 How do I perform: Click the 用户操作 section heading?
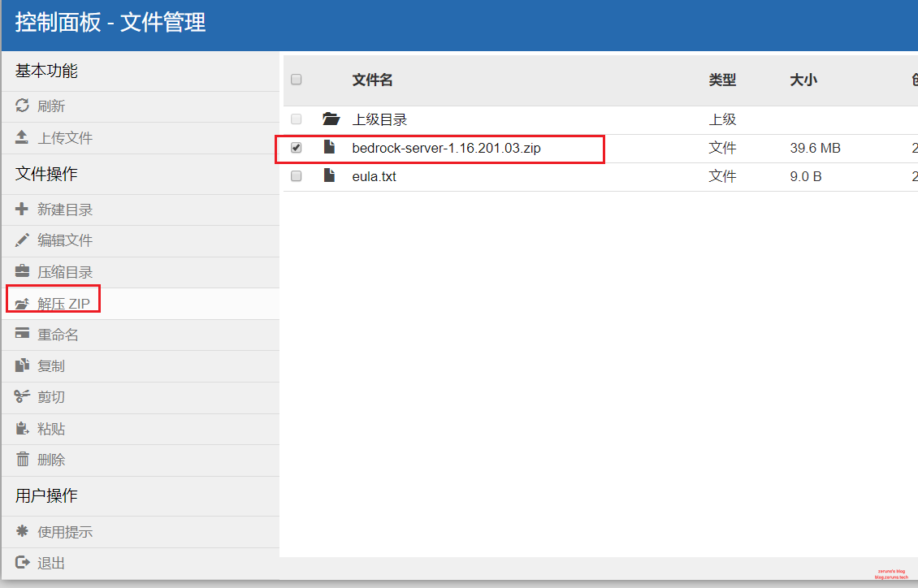click(46, 495)
